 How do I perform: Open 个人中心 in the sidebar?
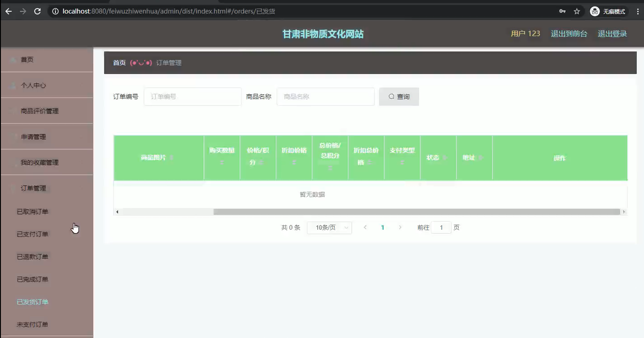click(x=47, y=85)
